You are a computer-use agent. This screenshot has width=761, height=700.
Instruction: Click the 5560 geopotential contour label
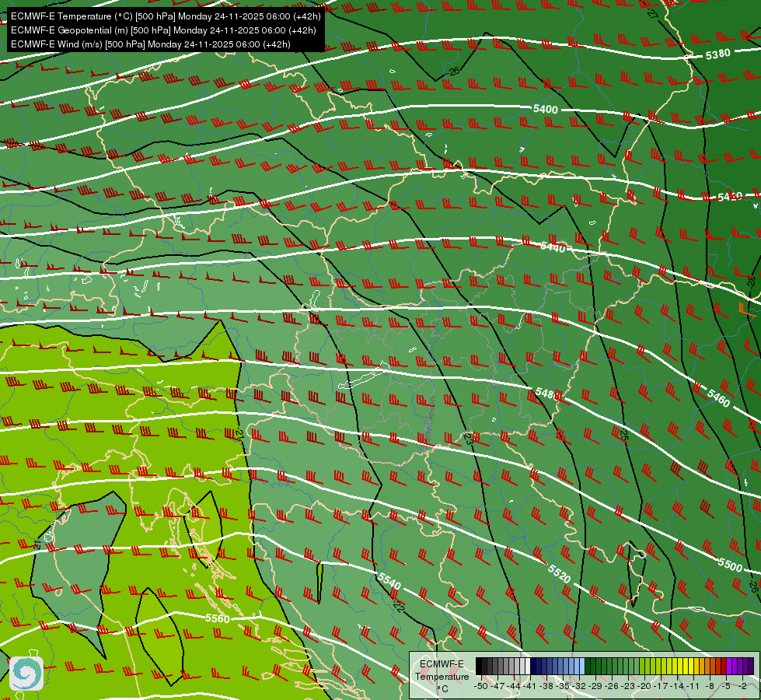click(218, 618)
